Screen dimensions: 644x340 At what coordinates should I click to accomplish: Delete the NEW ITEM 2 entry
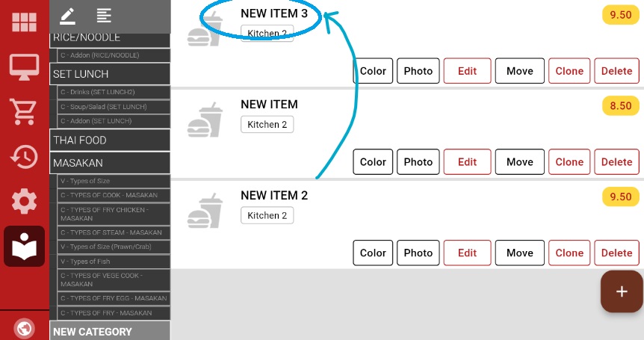tap(616, 253)
